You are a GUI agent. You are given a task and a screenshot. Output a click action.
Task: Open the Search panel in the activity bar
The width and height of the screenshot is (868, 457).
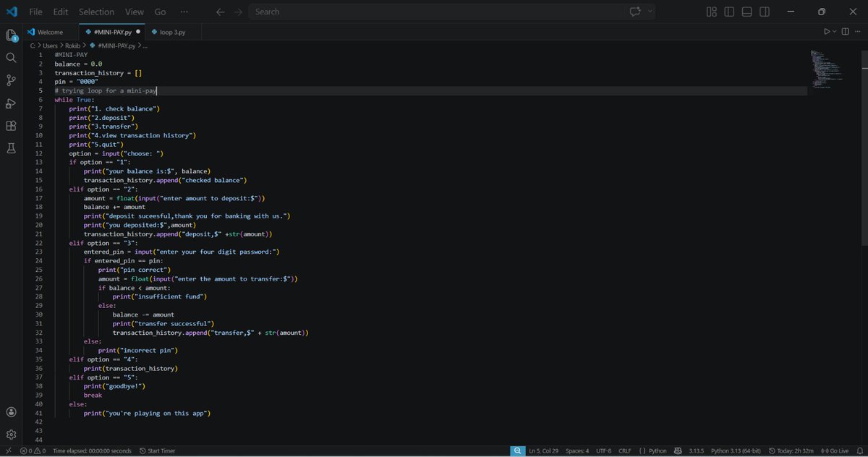click(x=11, y=57)
